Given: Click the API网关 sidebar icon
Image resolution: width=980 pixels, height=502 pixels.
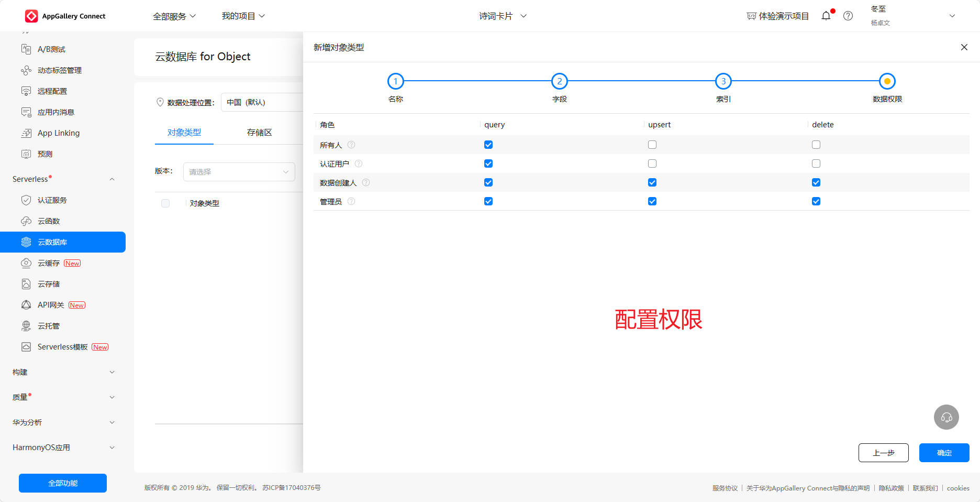Looking at the screenshot, I should tap(26, 305).
